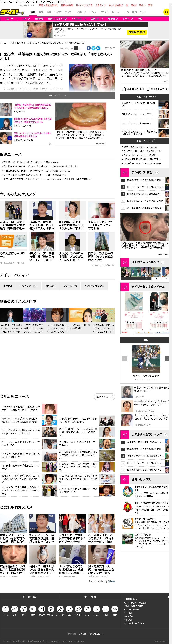Share page via footer Facebook button
This screenshot has height=644, width=172.
pos(30,597)
